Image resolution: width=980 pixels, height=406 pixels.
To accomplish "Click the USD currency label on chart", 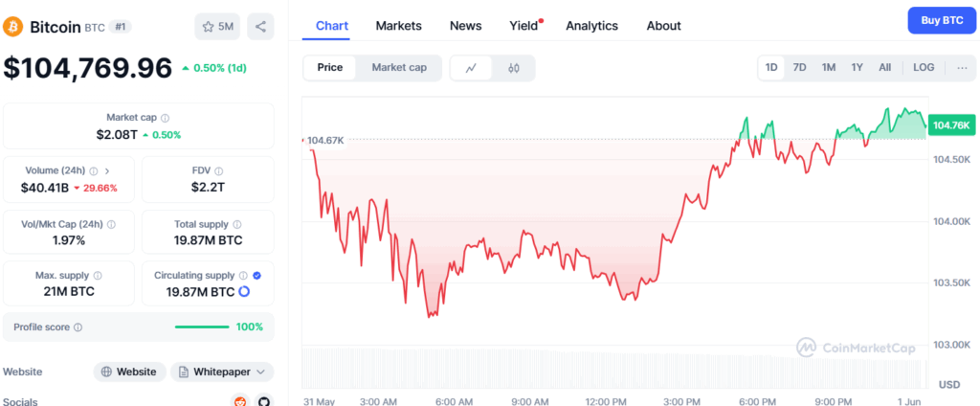I will tap(950, 384).
